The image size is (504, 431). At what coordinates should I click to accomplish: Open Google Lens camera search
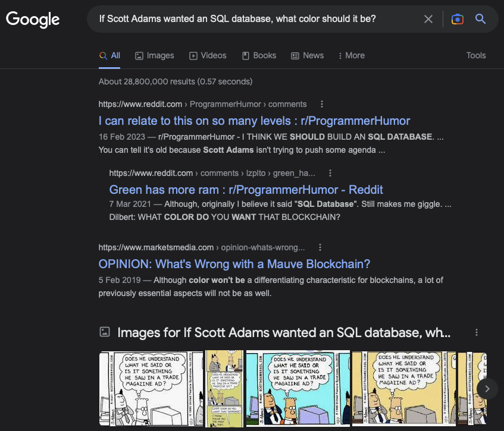[457, 19]
